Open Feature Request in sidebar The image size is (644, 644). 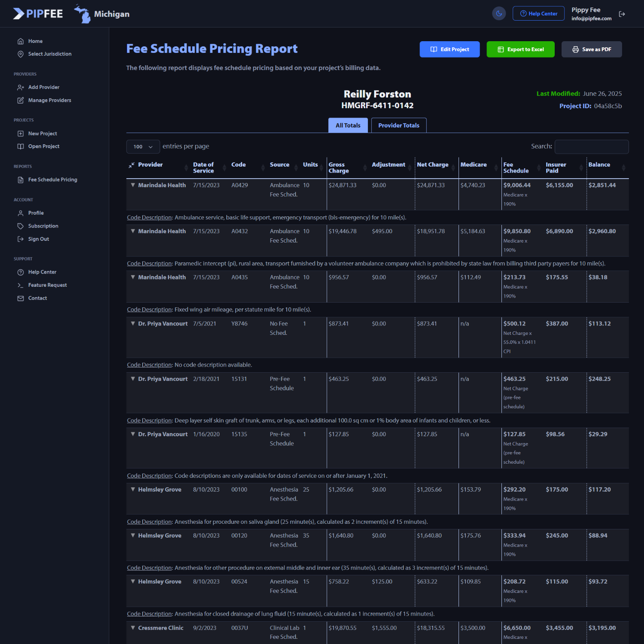tap(48, 285)
